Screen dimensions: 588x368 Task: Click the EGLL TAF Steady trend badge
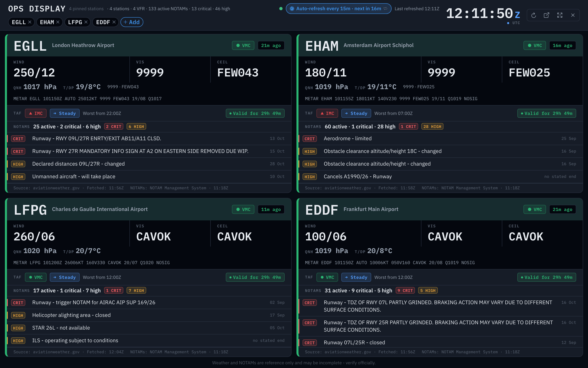(x=65, y=113)
